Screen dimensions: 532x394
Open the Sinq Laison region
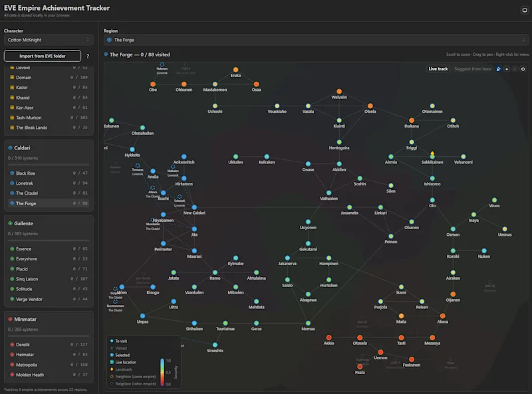(49, 279)
